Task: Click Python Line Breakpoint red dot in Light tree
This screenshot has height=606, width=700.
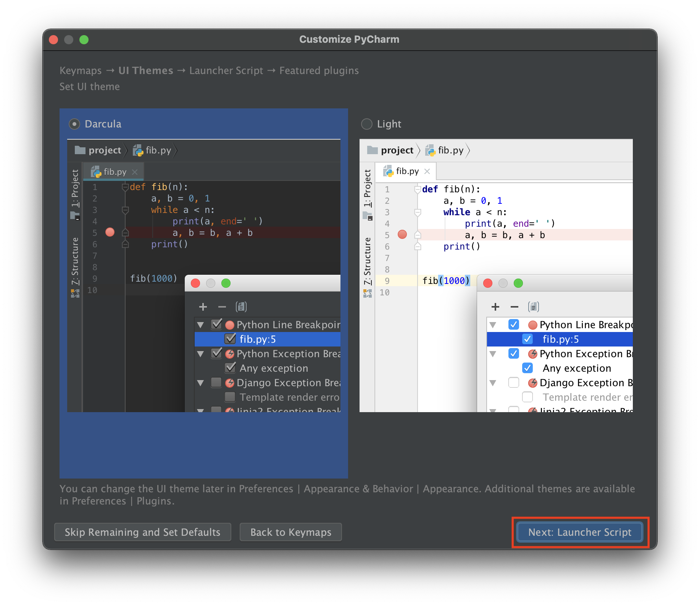Action: pos(533,325)
